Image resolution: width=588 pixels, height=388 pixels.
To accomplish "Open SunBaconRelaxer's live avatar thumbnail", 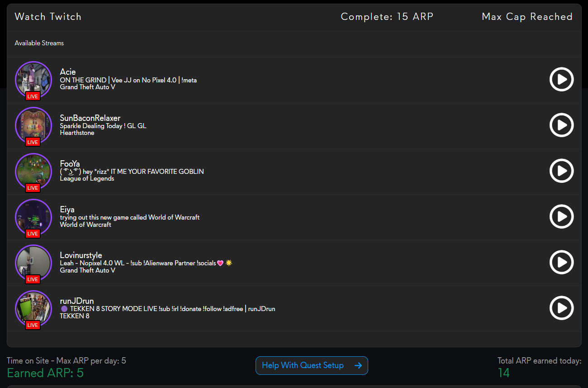I will point(33,125).
